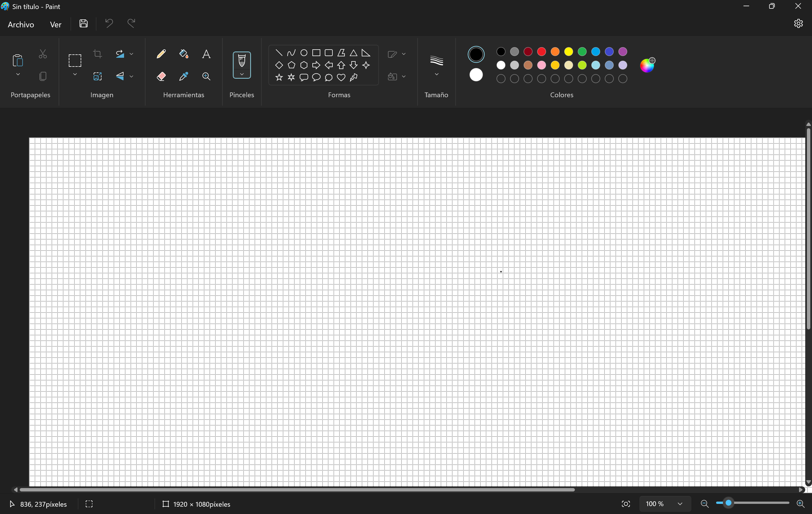This screenshot has width=812, height=514.
Task: Click the Redo button
Action: tap(131, 23)
